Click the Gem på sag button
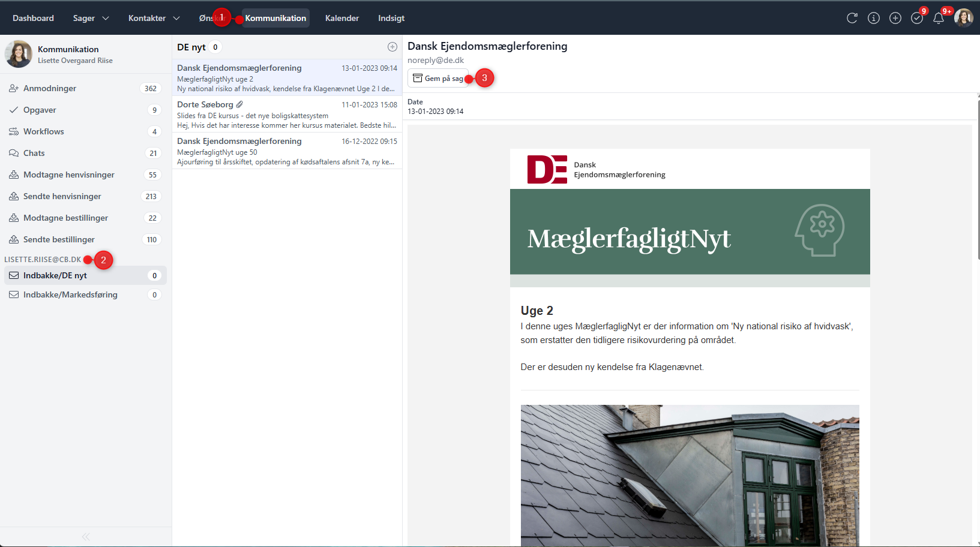Viewport: 980px width, 547px height. pyautogui.click(x=438, y=78)
